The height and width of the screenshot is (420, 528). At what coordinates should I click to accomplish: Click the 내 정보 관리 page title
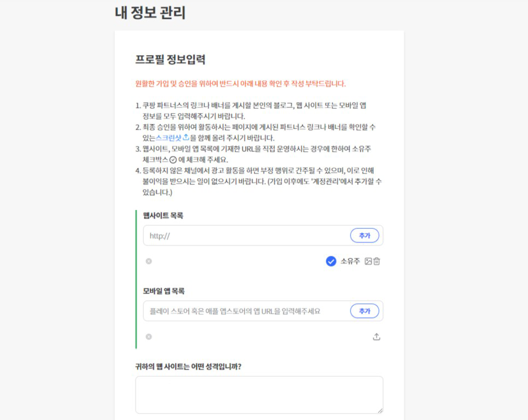(x=150, y=13)
